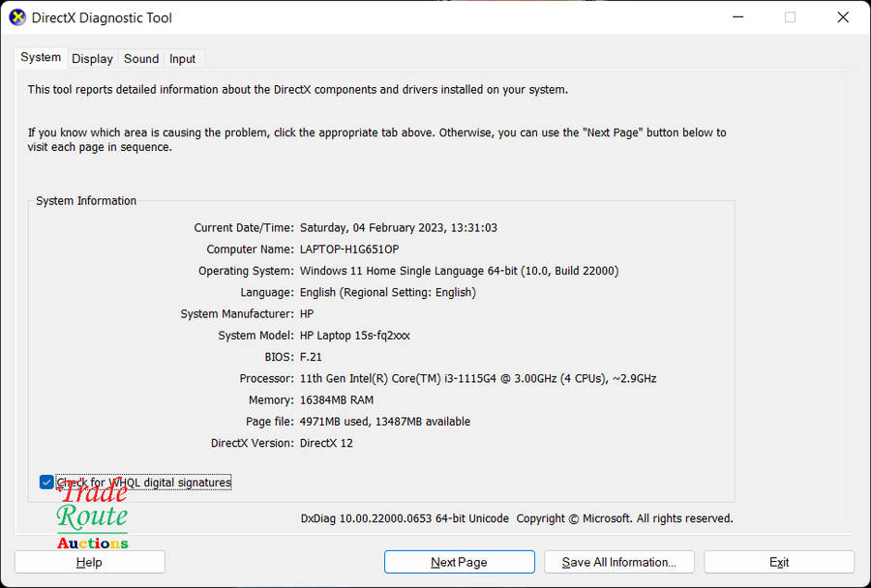Click Save All Information button

click(x=618, y=562)
